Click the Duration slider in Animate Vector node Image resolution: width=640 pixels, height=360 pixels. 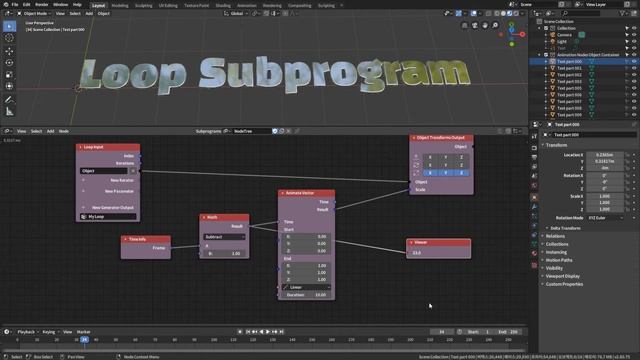pos(307,295)
